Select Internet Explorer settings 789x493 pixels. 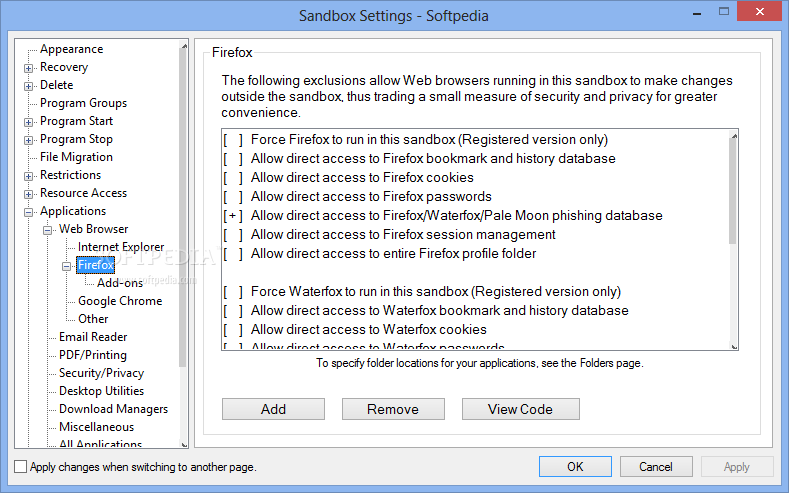tap(121, 247)
